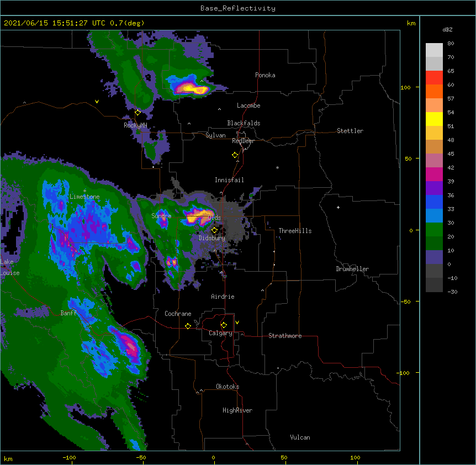This screenshot has width=476, height=465.
Task: Click the bright green 20-30 dBZ legend swatch
Action: pyautogui.click(x=434, y=230)
